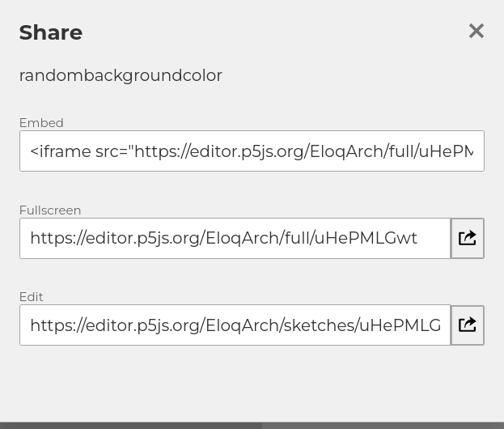Click the randombackgroundcolor sketch name
Viewport: 504px width, 429px height.
pyautogui.click(x=121, y=75)
